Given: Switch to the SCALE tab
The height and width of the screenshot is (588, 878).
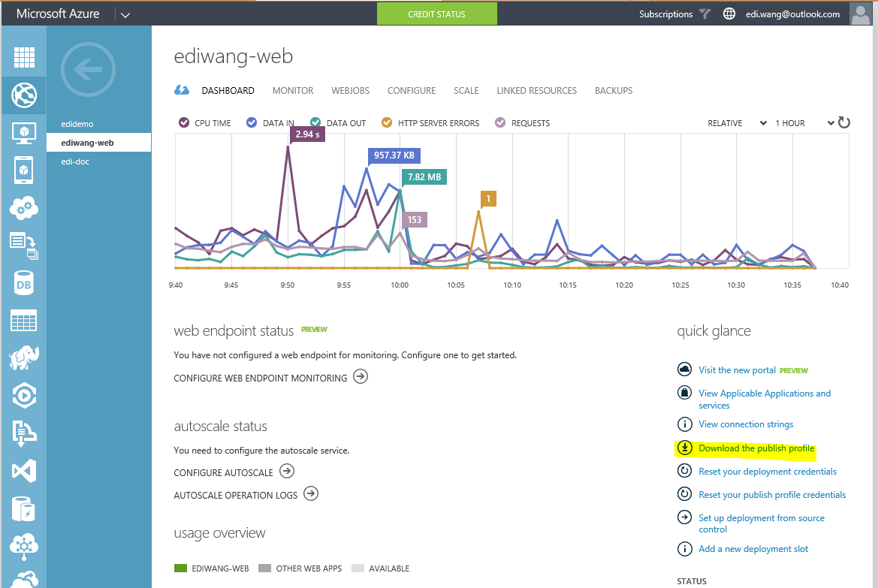Looking at the screenshot, I should (466, 91).
